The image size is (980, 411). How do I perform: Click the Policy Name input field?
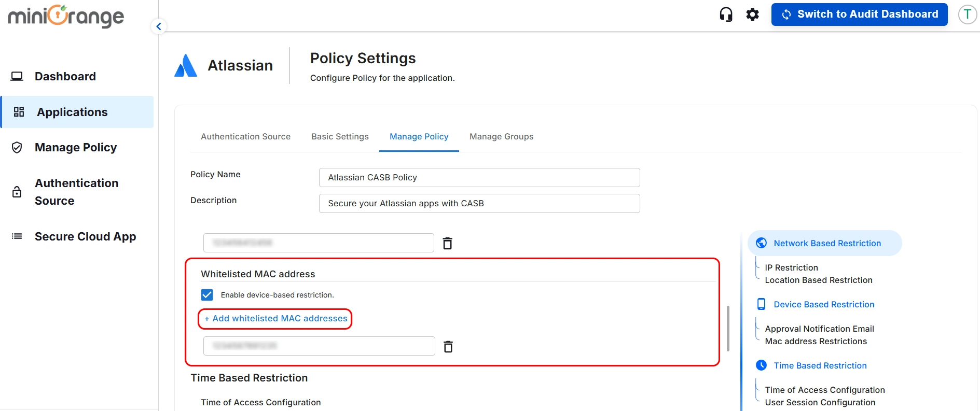[x=479, y=177]
